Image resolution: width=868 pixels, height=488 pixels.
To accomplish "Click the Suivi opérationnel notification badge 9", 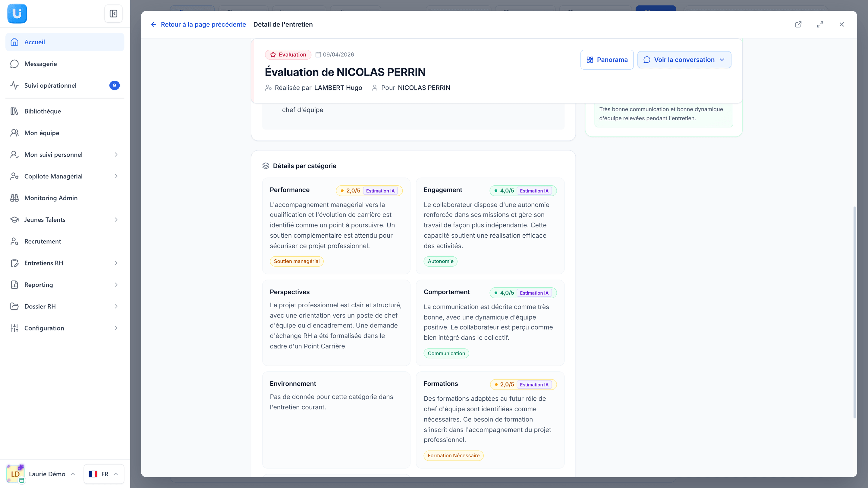I will (x=114, y=85).
